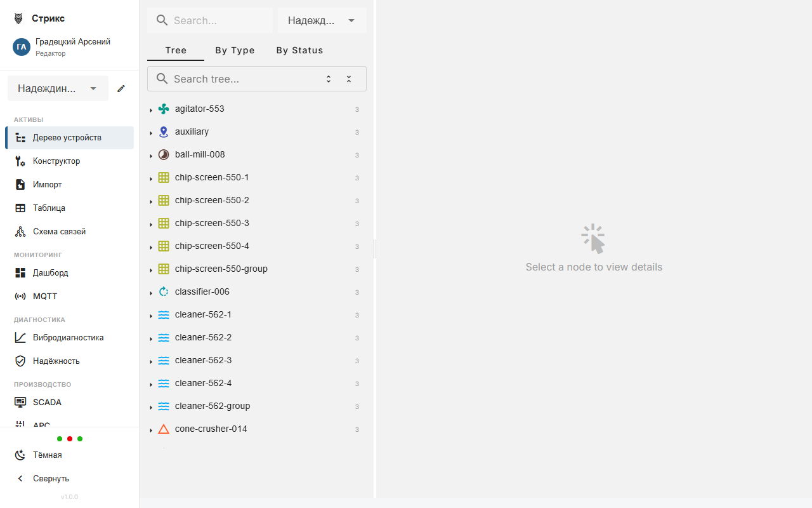The image size is (812, 508).
Task: Click the pencil edit icon beside the site selector
Action: pyautogui.click(x=121, y=88)
